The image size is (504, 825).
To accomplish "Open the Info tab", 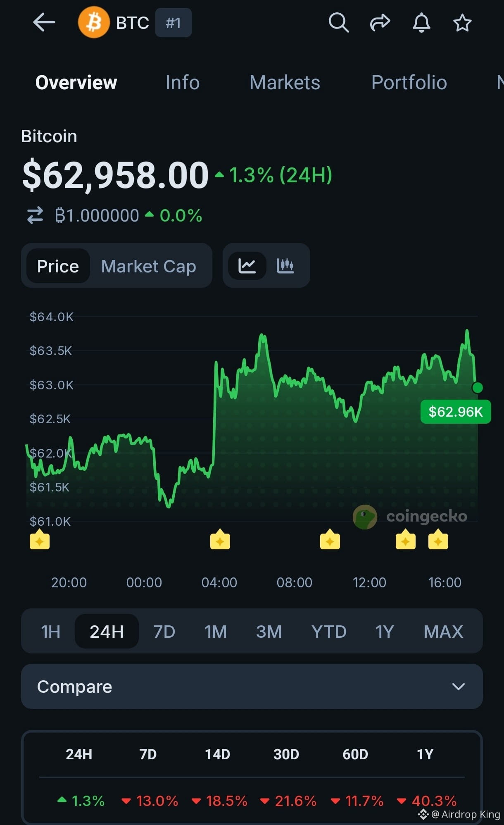I will [x=183, y=82].
